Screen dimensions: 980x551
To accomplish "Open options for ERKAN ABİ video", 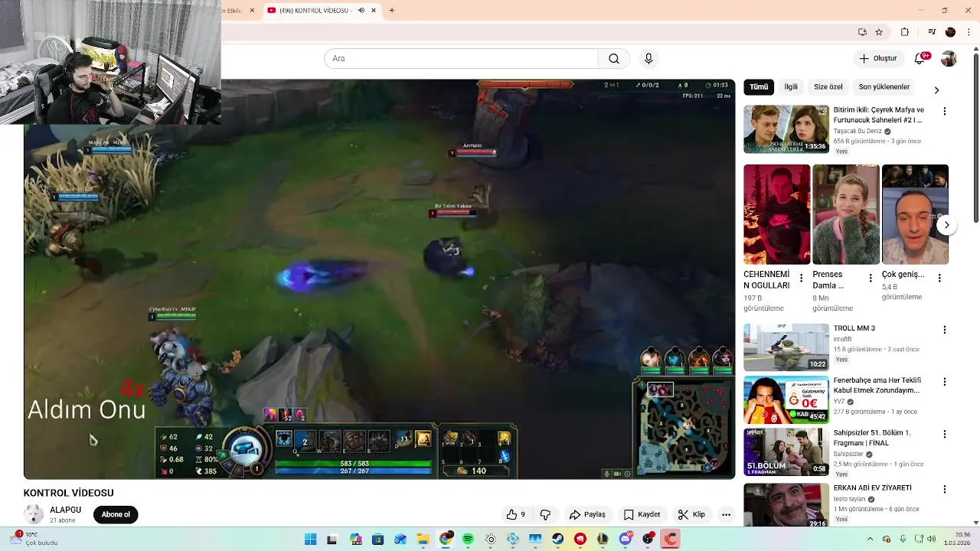I will point(944,489).
